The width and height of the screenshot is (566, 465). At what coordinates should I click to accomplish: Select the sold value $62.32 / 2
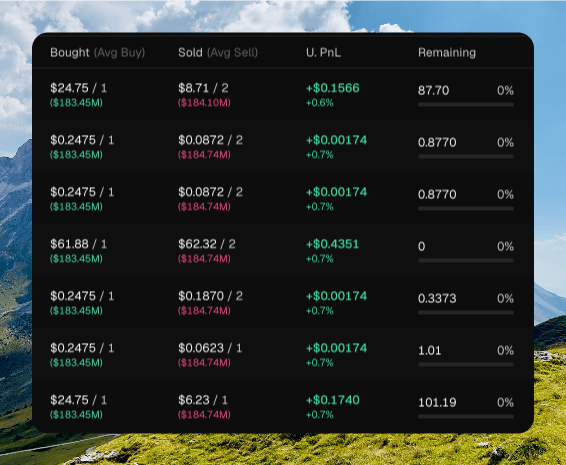click(x=207, y=244)
